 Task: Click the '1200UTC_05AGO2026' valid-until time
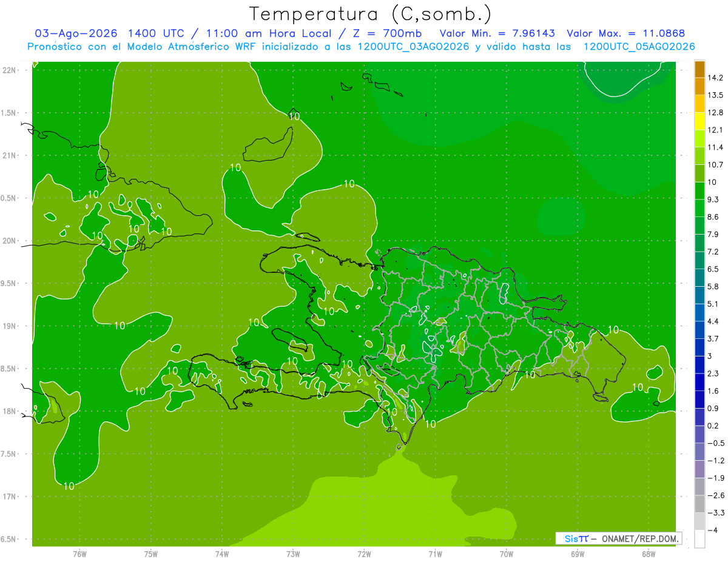click(x=639, y=47)
